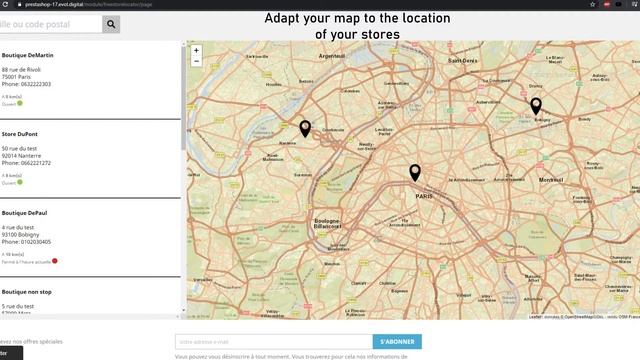Screen dimensions: 640x360
Task: Zoom in the map with plus button
Action: [x=196, y=51]
